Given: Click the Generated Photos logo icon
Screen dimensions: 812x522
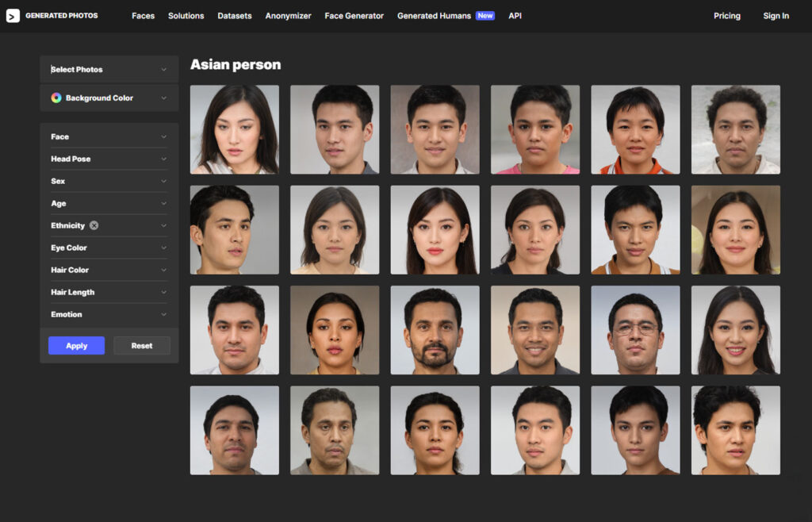Looking at the screenshot, I should coord(13,16).
